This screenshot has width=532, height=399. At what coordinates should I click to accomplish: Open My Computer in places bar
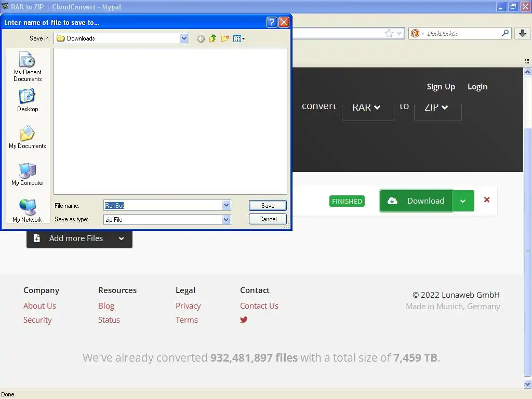[28, 174]
